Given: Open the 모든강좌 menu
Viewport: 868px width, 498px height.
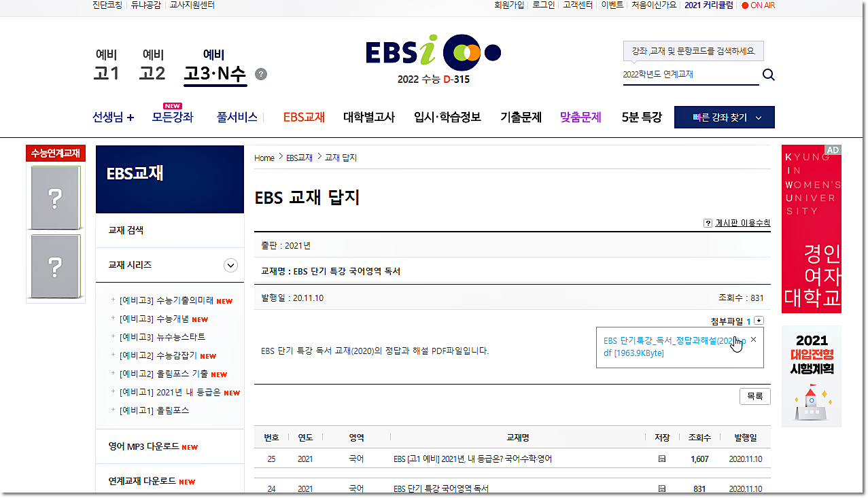Looking at the screenshot, I should [173, 118].
